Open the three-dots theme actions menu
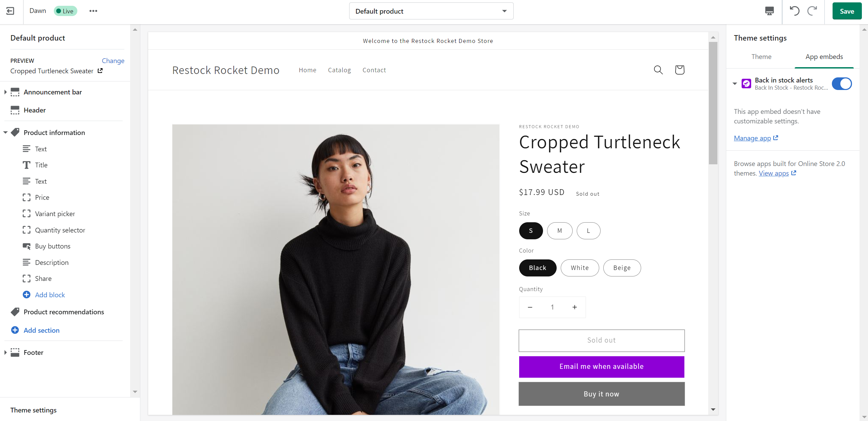 [x=93, y=11]
